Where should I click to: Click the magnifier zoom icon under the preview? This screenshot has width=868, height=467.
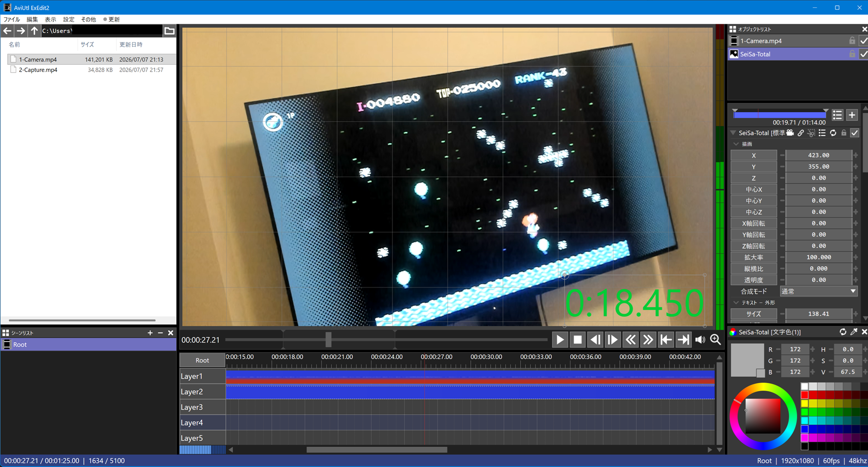point(716,340)
